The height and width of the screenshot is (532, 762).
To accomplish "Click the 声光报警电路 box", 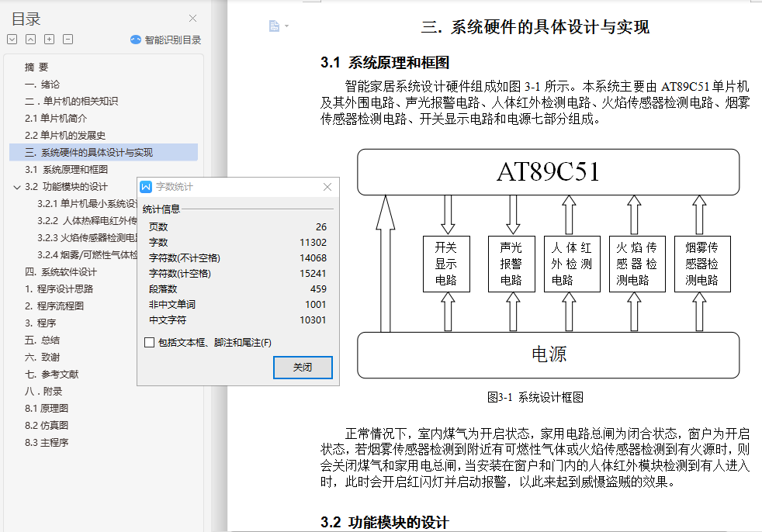I will 511,264.
